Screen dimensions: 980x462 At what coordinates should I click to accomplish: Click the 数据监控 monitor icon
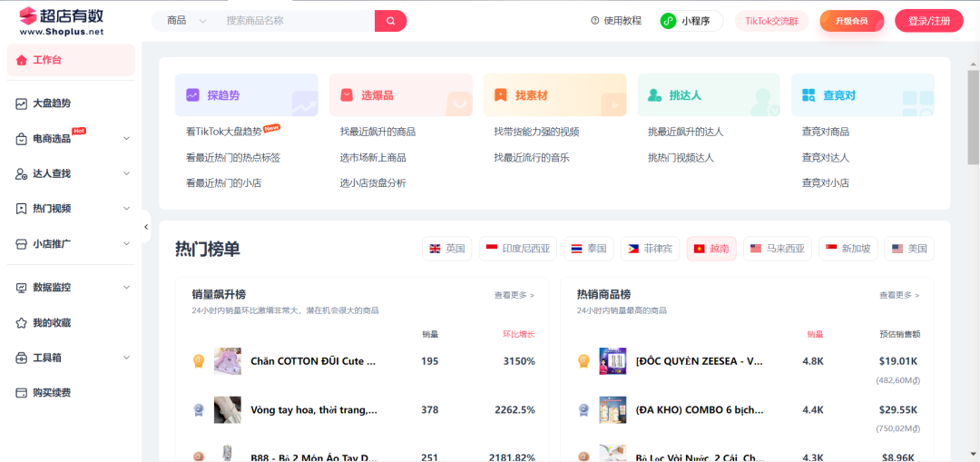pos(22,288)
